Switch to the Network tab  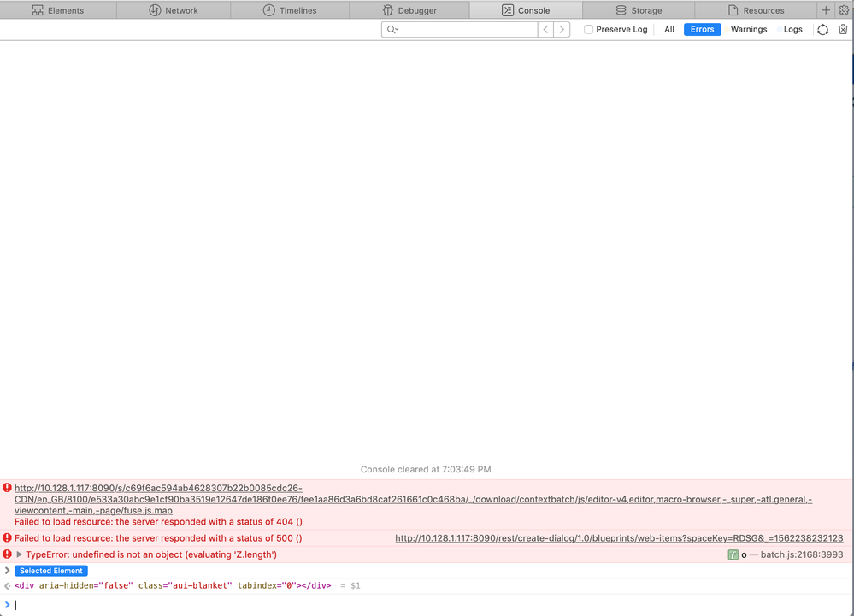tap(173, 9)
